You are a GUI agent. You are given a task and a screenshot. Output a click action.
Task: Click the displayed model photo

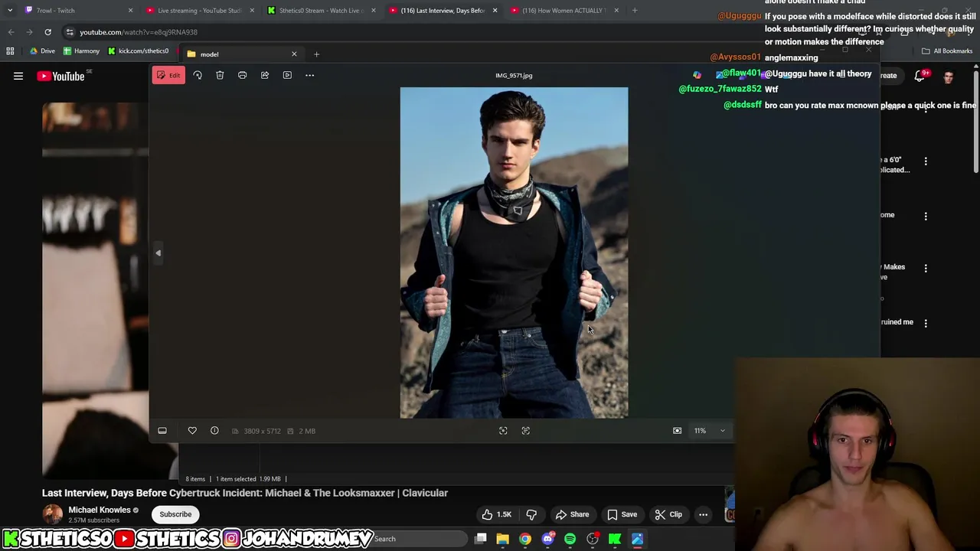pos(514,253)
